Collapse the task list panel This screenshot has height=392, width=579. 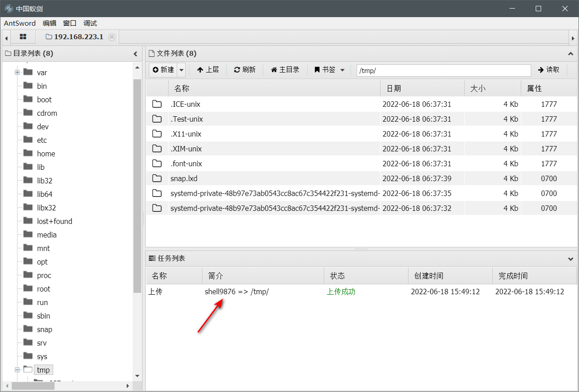pos(570,259)
